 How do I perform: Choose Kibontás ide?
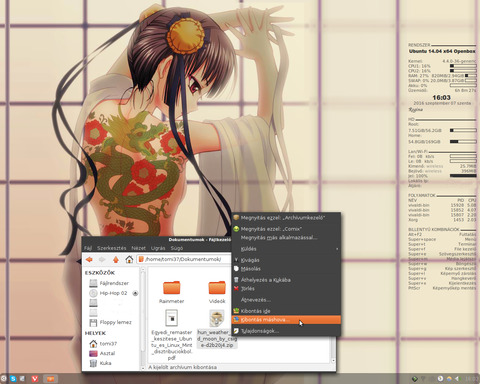click(286, 311)
